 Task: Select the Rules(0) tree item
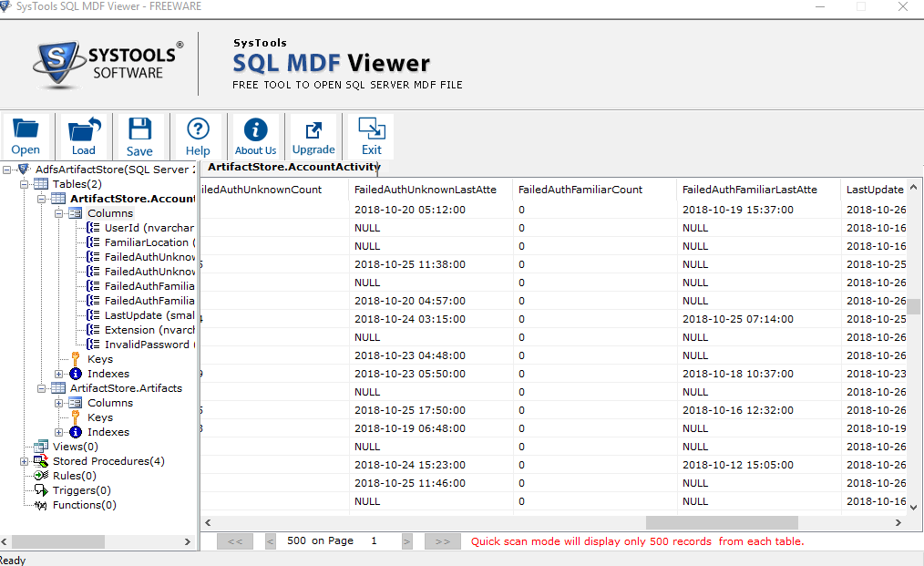[x=74, y=476]
